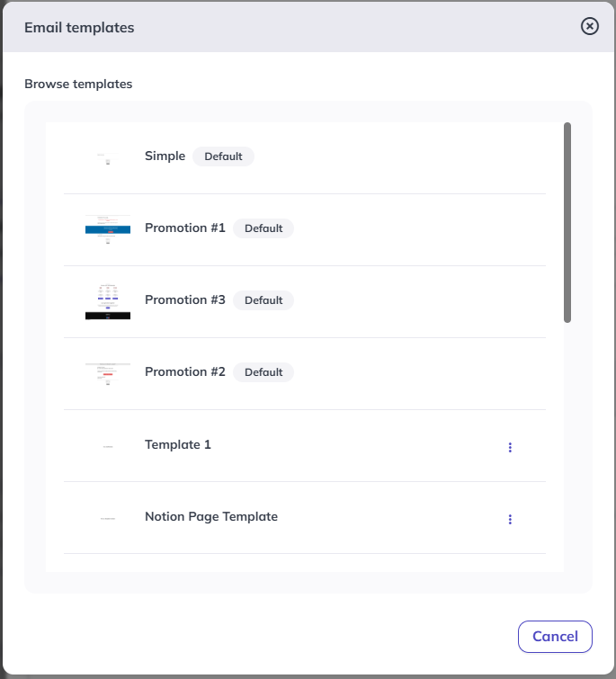Click the Promotion #2 preview thumbnail

point(108,374)
